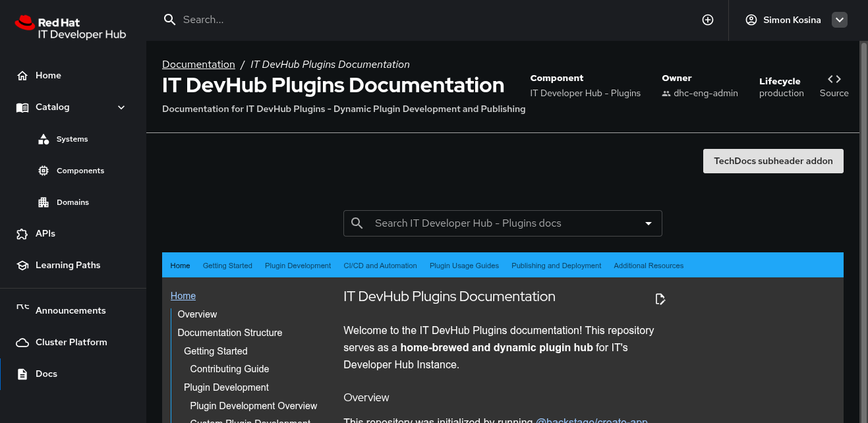Click the Red Hat IT Developer Hub logo
The width and height of the screenshot is (868, 423).
point(70,28)
